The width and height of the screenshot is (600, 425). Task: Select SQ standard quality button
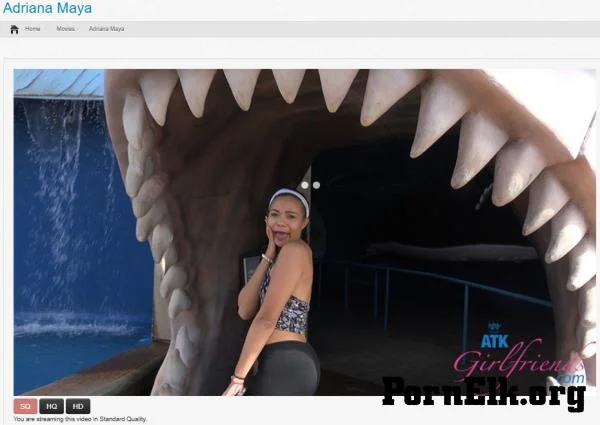[x=25, y=406]
